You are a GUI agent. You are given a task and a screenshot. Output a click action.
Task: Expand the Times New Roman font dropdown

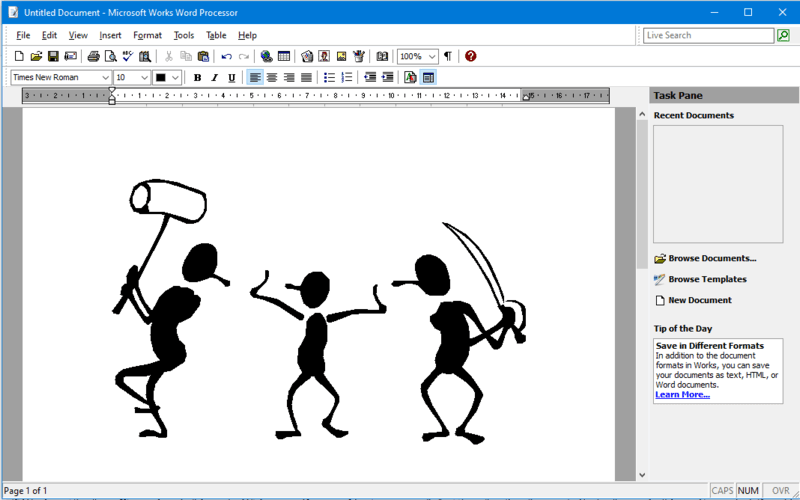click(105, 78)
